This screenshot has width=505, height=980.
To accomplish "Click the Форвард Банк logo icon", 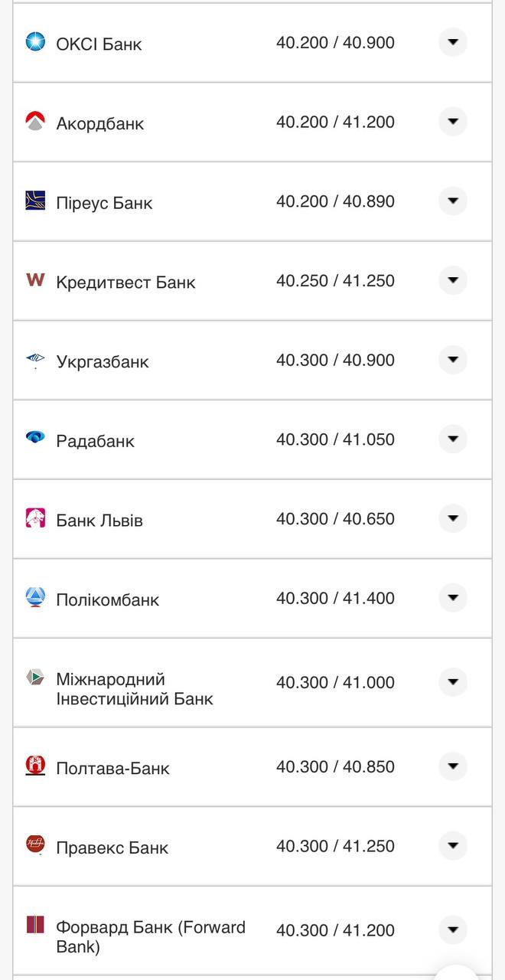I will coord(34,930).
